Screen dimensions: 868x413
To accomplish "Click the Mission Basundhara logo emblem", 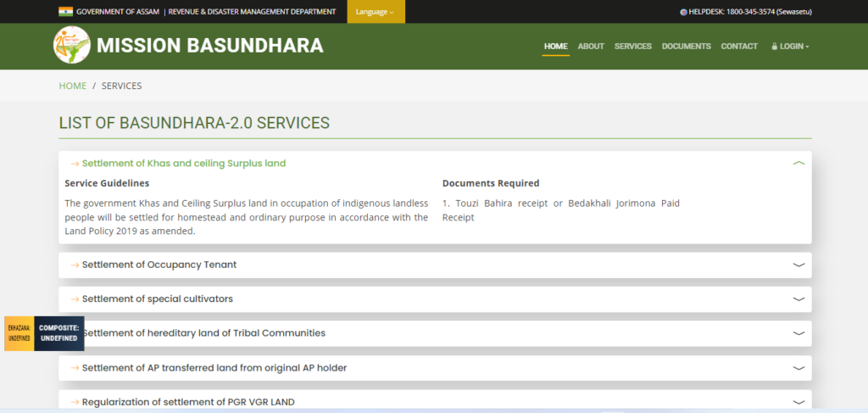I will [x=72, y=45].
